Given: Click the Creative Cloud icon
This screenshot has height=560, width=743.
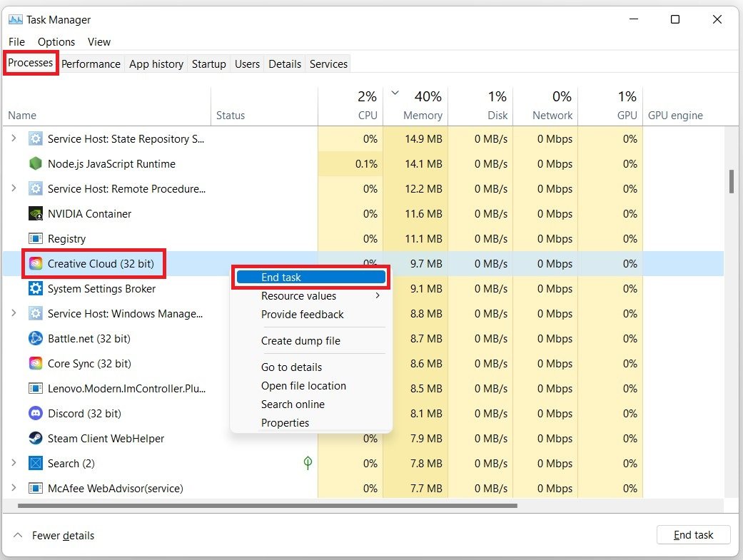Looking at the screenshot, I should 36,263.
